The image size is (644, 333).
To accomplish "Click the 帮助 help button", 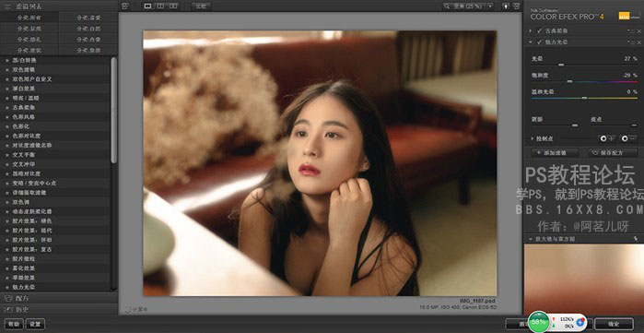I will (14, 325).
